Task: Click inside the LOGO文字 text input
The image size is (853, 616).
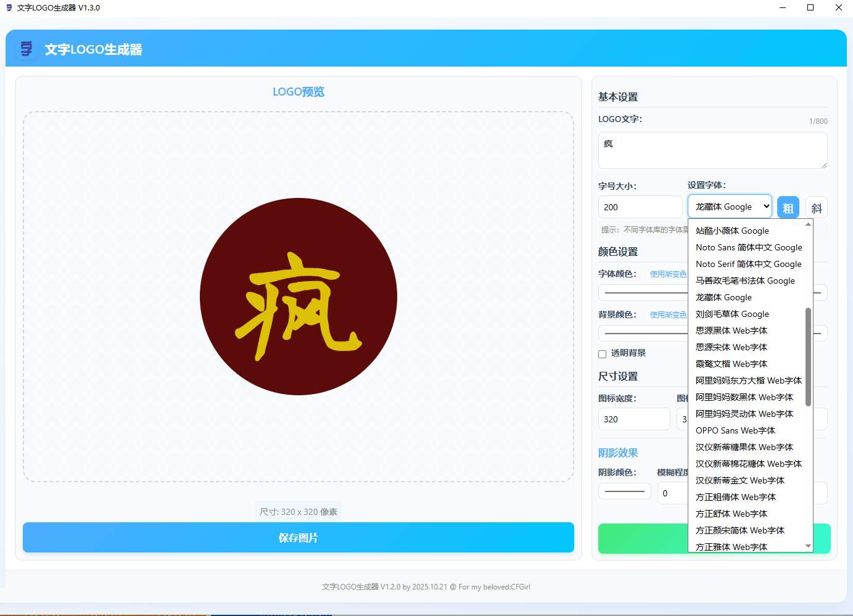Action: tap(712, 150)
